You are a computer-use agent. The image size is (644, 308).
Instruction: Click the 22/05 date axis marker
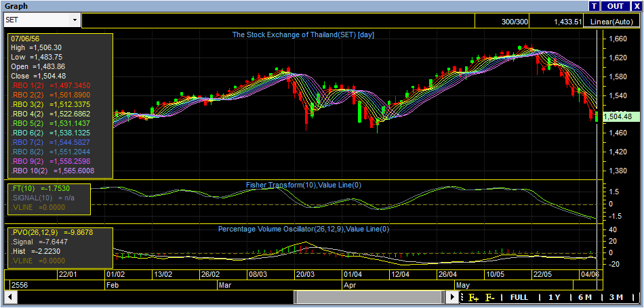pyautogui.click(x=542, y=274)
